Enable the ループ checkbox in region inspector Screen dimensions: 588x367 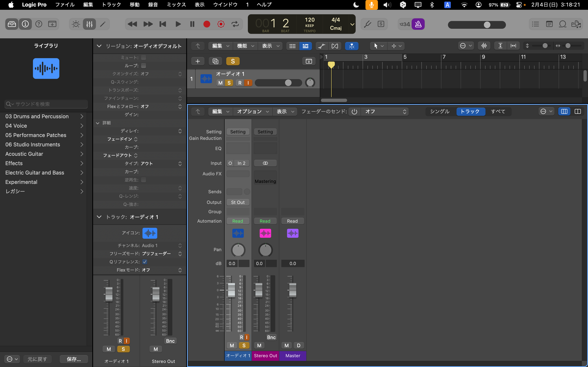144,65
